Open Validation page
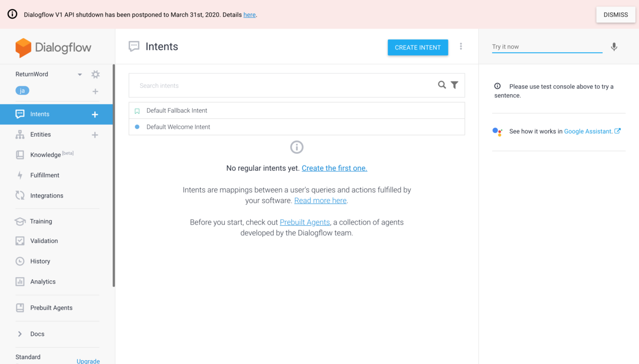 [44, 241]
